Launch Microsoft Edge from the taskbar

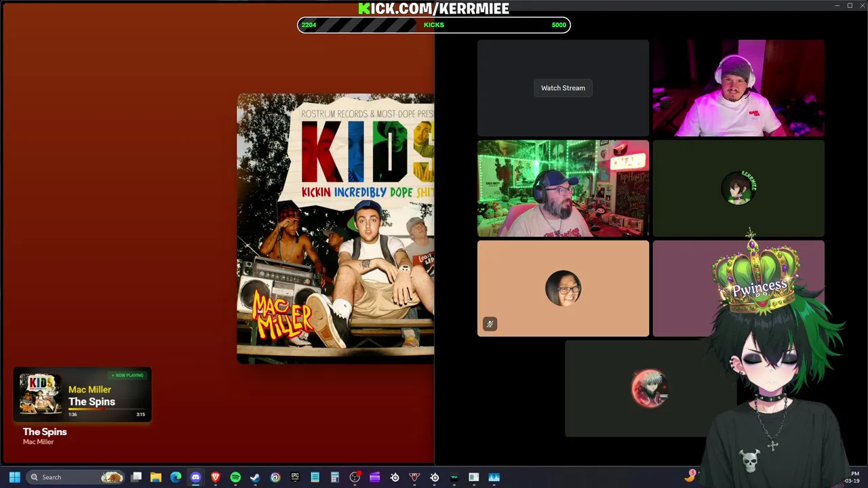click(x=176, y=477)
